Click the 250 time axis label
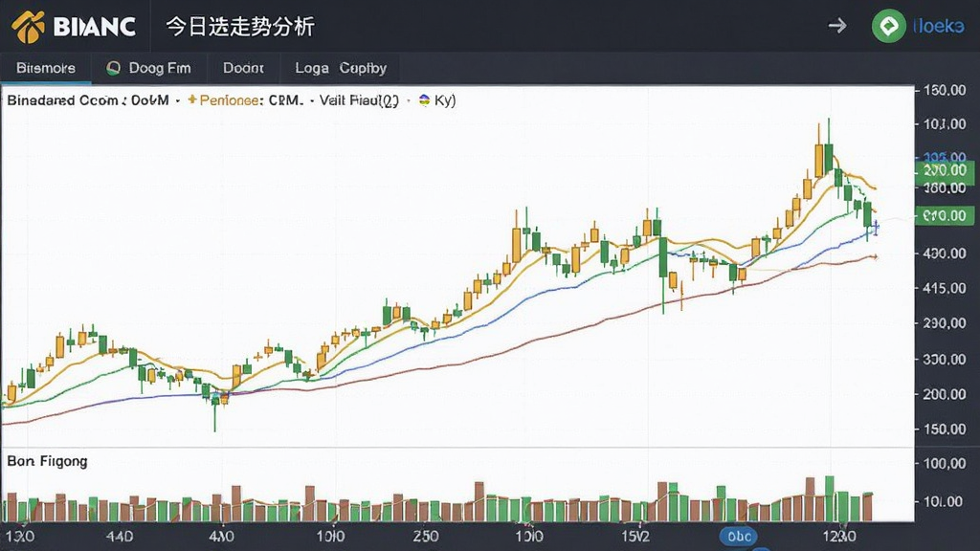The width and height of the screenshot is (980, 551). [x=426, y=536]
